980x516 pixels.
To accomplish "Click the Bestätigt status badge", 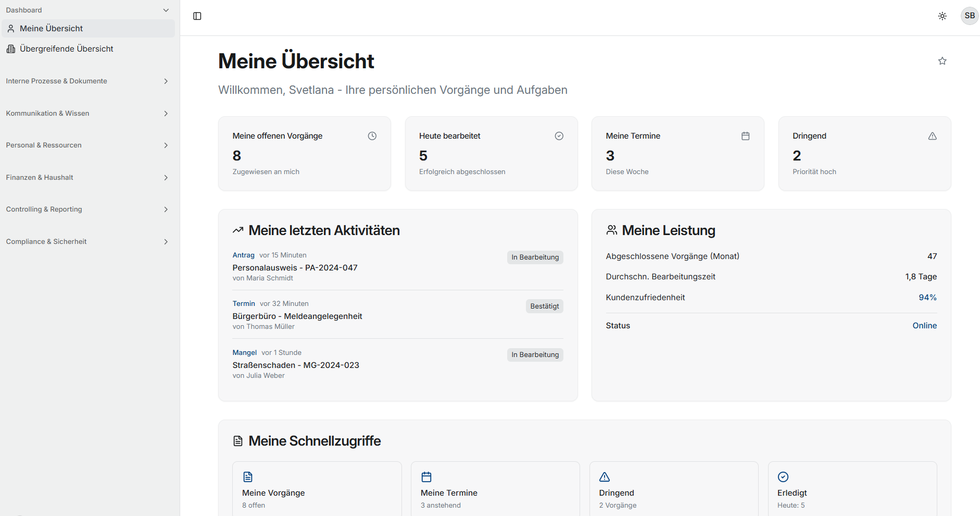I will point(545,306).
